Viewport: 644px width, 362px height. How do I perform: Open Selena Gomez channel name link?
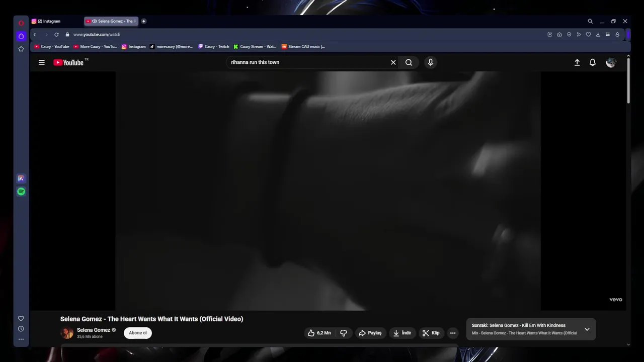(94, 330)
